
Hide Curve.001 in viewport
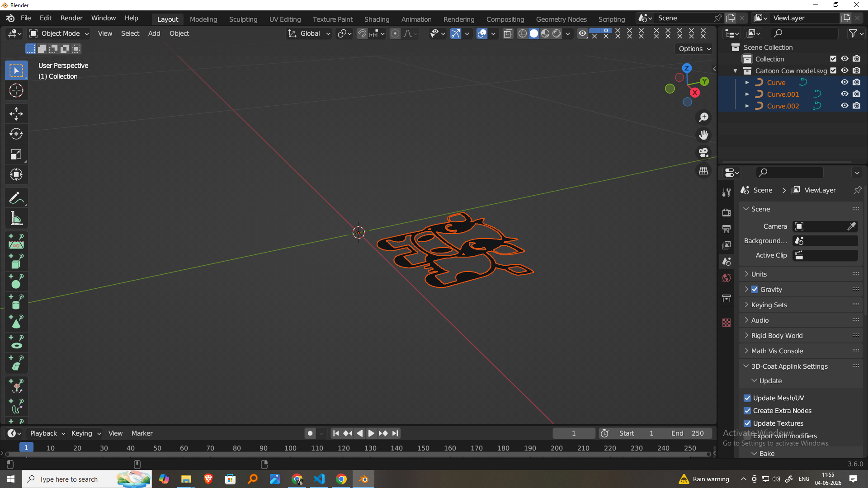tap(844, 94)
